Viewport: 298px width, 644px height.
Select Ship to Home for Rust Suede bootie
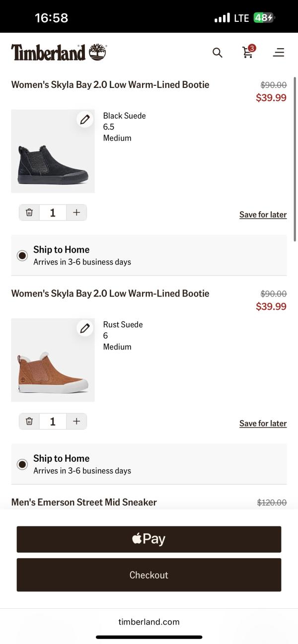[x=22, y=464]
